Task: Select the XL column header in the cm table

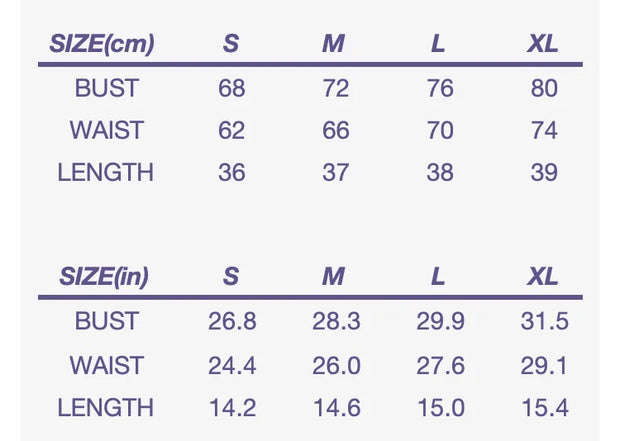Action: click(543, 44)
